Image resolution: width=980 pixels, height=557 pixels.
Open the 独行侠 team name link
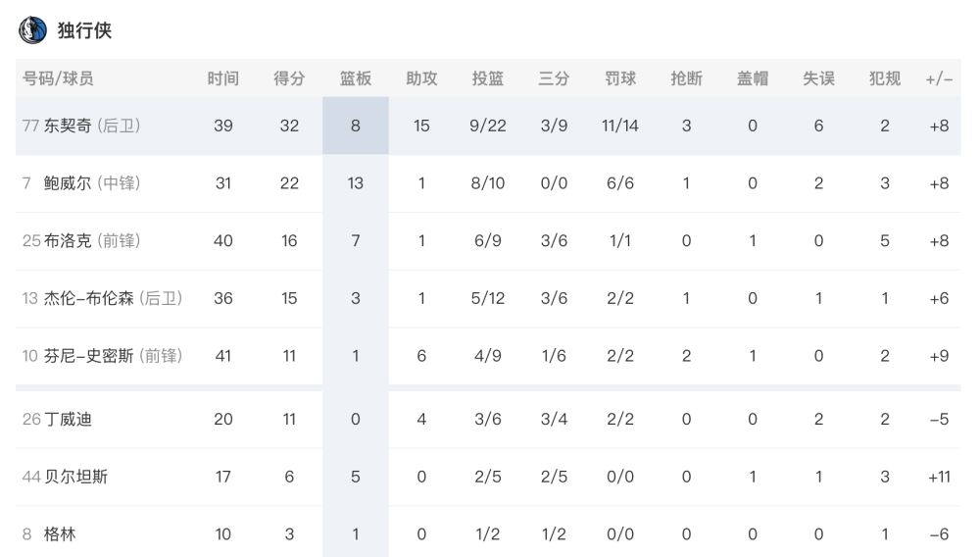coord(84,30)
